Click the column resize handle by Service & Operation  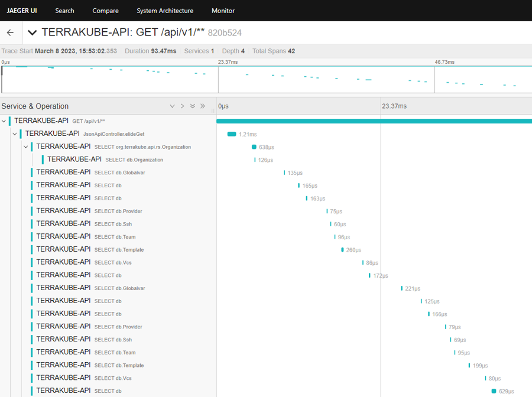pyautogui.click(x=213, y=110)
